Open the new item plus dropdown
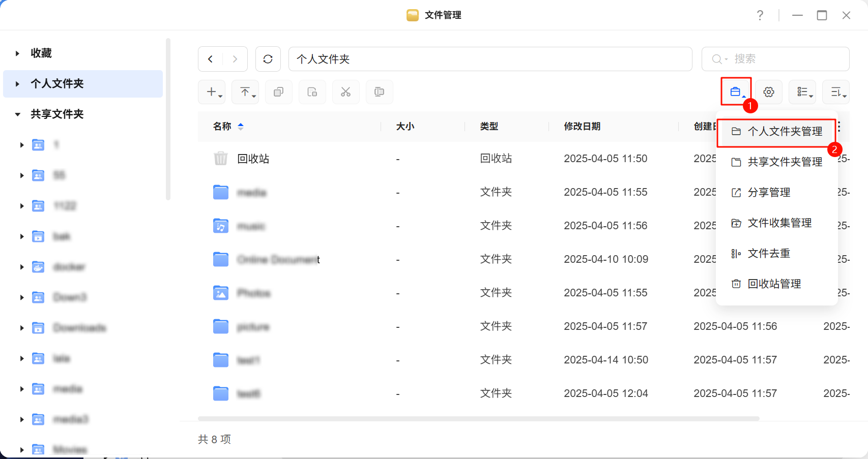 (215, 92)
